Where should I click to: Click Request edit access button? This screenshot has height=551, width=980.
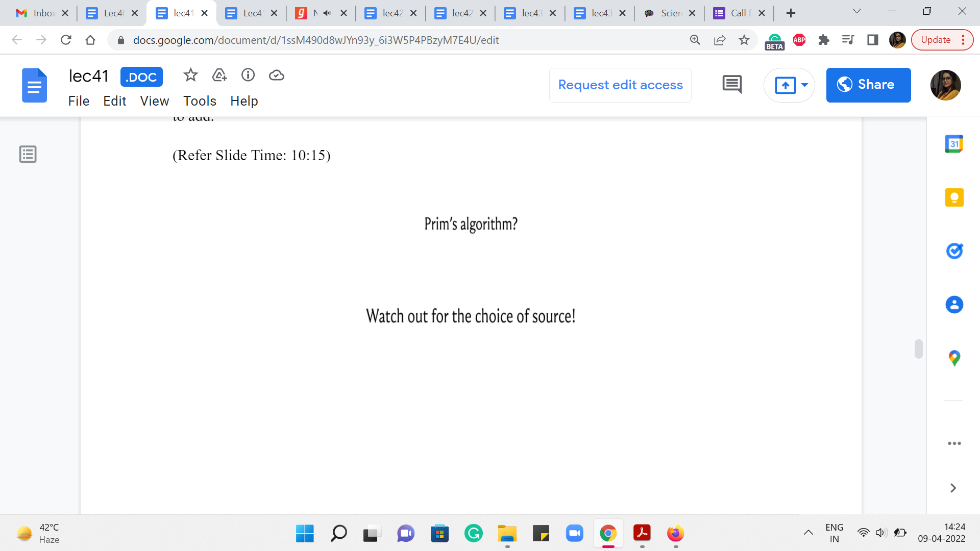(620, 85)
